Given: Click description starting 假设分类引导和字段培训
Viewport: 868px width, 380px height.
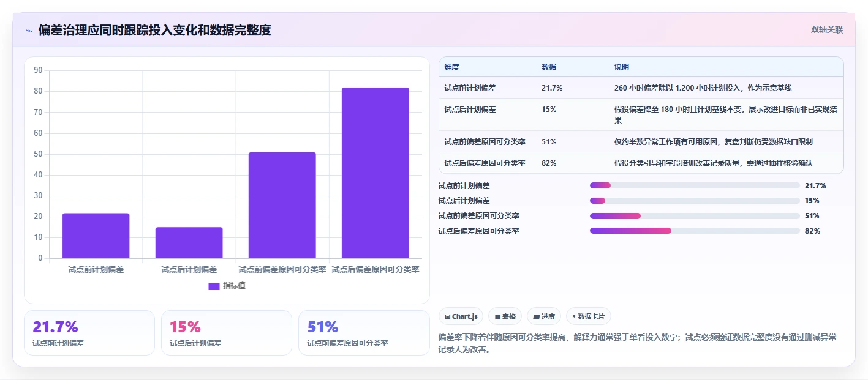Looking at the screenshot, I should click(x=714, y=163).
